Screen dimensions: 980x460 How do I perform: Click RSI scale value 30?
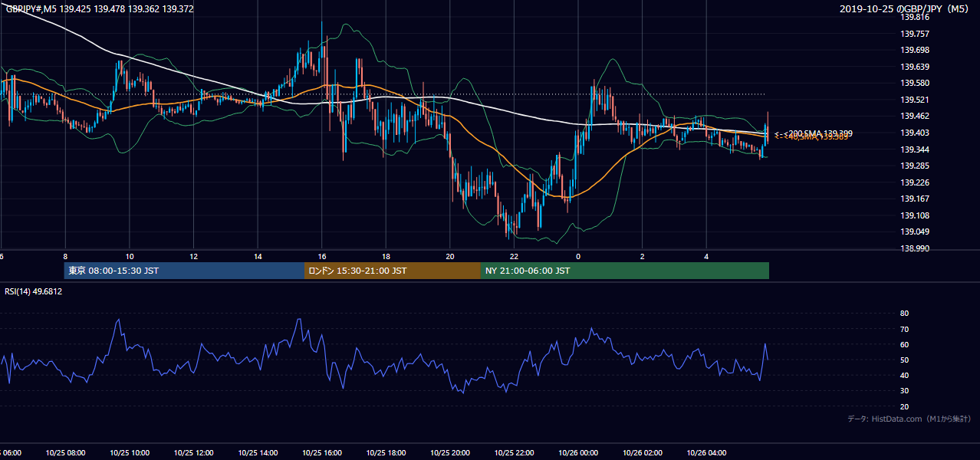pyautogui.click(x=904, y=391)
